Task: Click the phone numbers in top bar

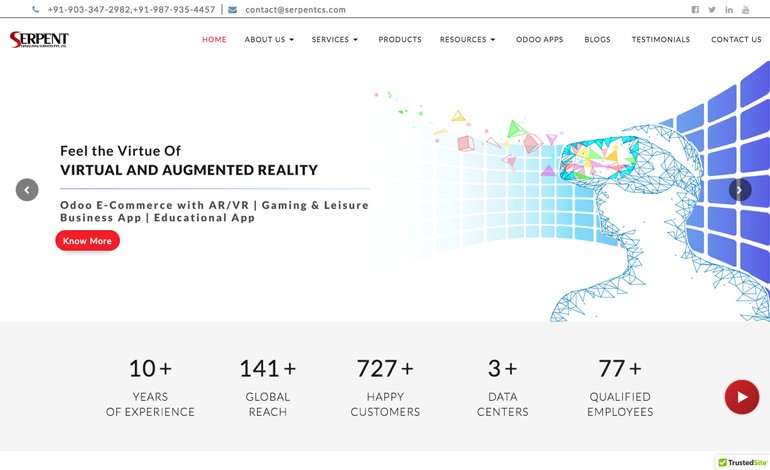Action: point(131,10)
